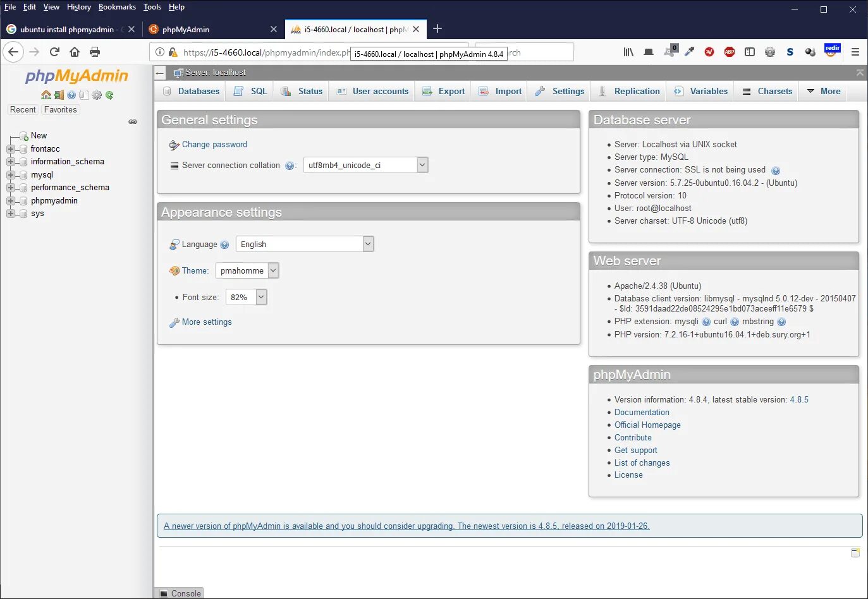868x599 pixels.
Task: Click the Change password link
Action: pyautogui.click(x=214, y=145)
